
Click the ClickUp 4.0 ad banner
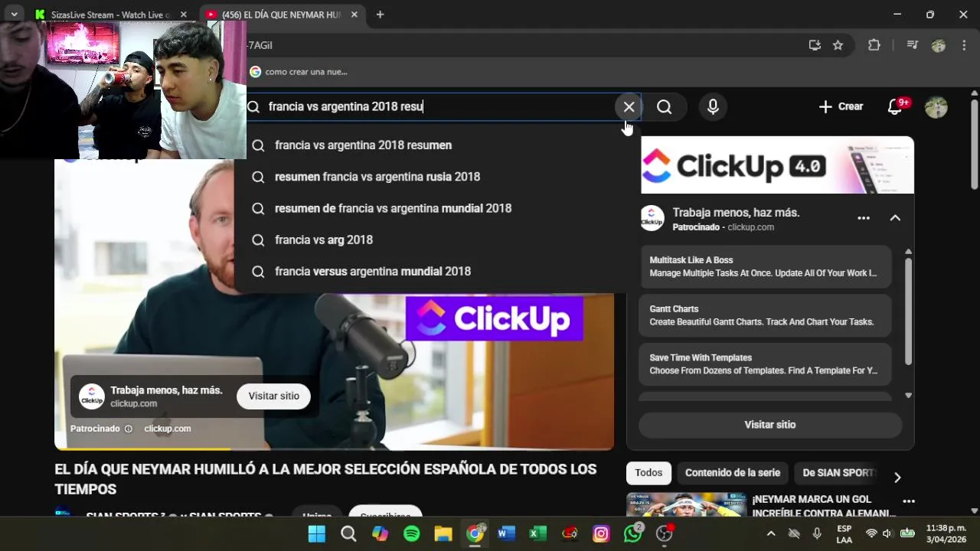click(x=777, y=165)
